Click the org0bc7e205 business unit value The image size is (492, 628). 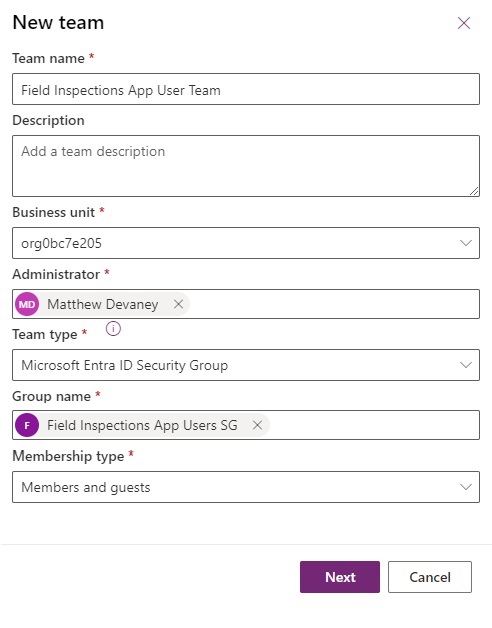(x=61, y=244)
